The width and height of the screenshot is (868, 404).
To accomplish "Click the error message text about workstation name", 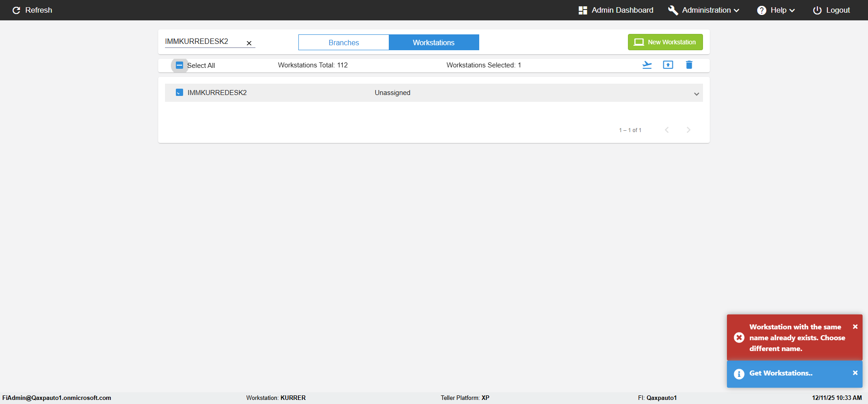I will (797, 337).
